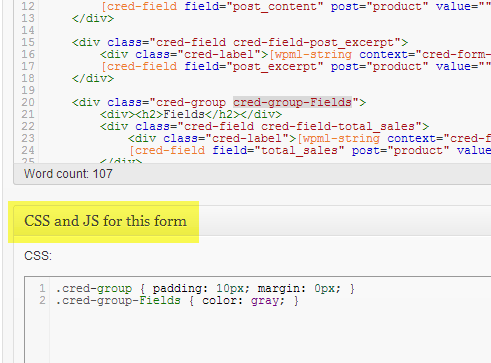Click the 'CSS:' label above the editor
The height and width of the screenshot is (363, 491).
(38, 256)
